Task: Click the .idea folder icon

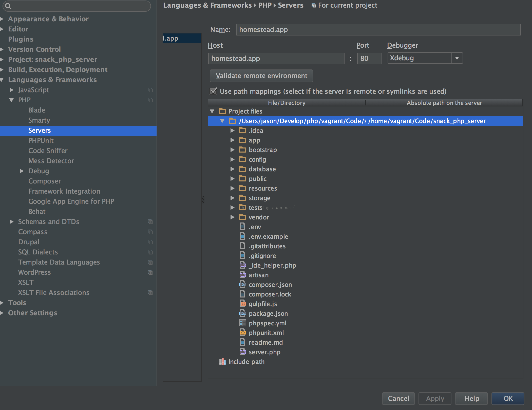Action: (x=243, y=130)
